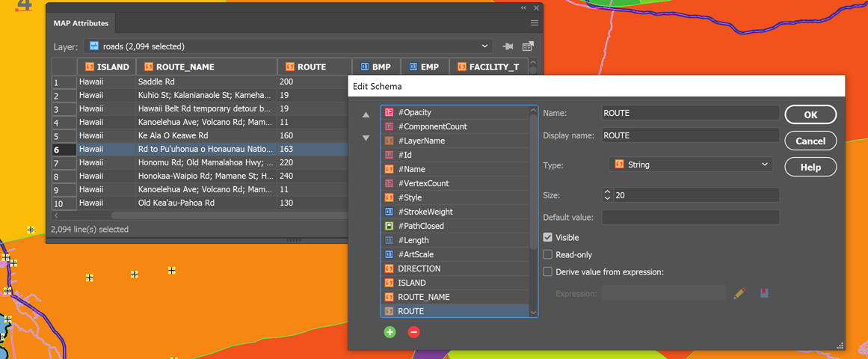Click the Hawaii Belt Rd temporary detour cell
Screen dimensions: 868x359
click(x=206, y=108)
